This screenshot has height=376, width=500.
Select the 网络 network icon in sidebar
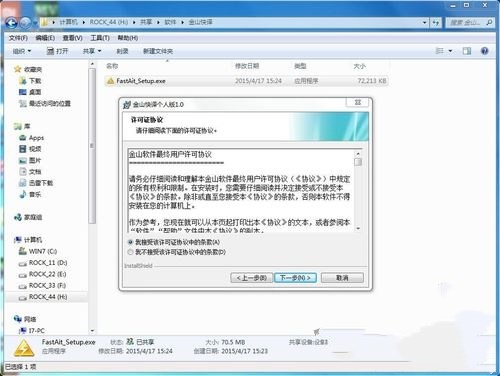18,319
